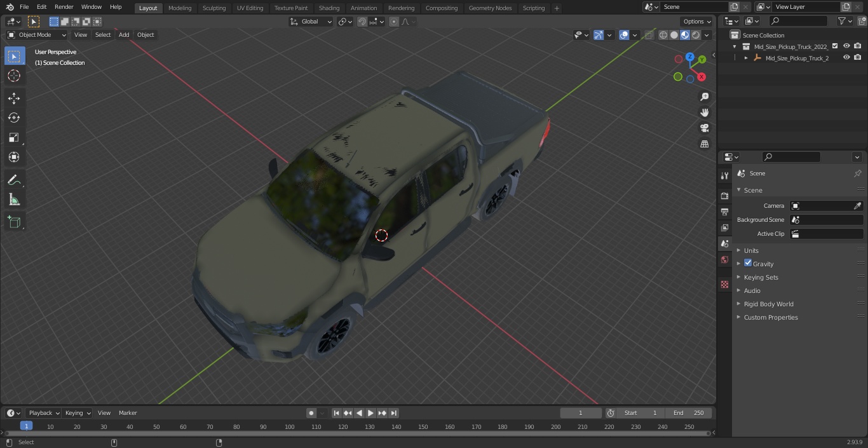
Task: Choose the Transform tool
Action: 14,157
